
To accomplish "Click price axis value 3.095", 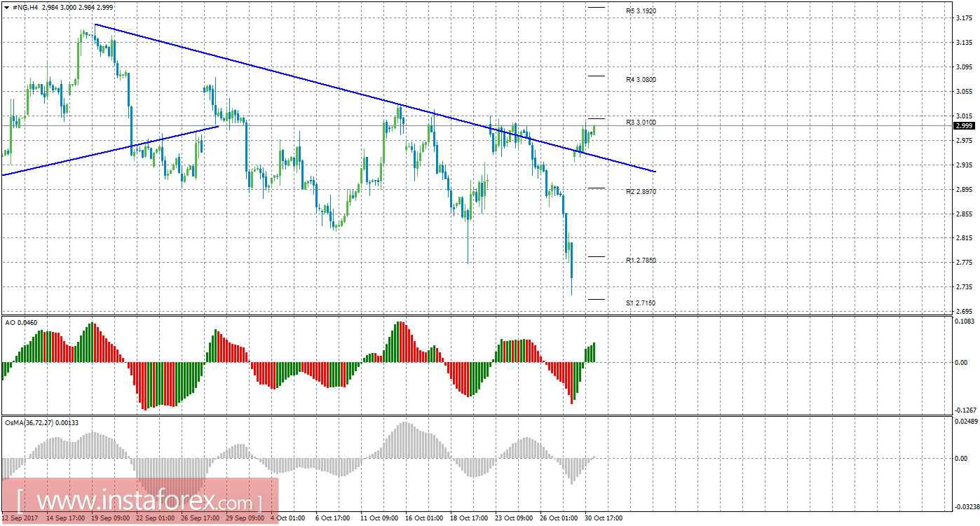I will 964,67.
